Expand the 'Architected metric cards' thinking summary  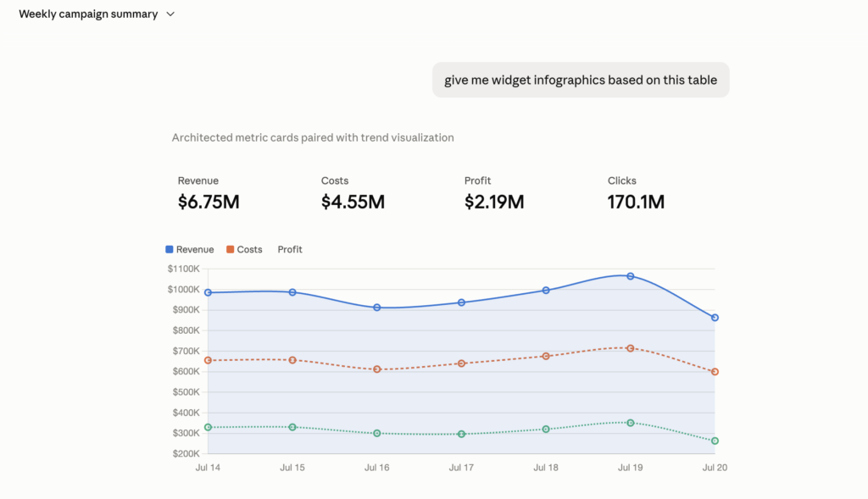pos(313,138)
